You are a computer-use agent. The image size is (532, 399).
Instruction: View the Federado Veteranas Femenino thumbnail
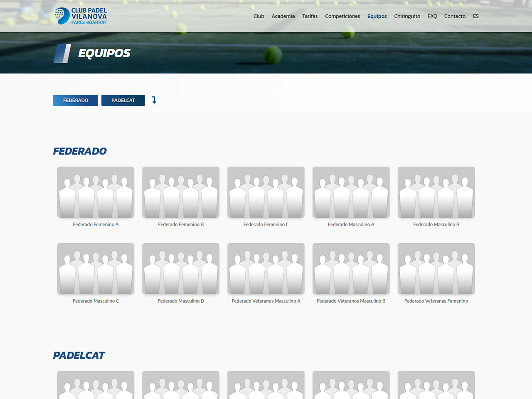[436, 269]
